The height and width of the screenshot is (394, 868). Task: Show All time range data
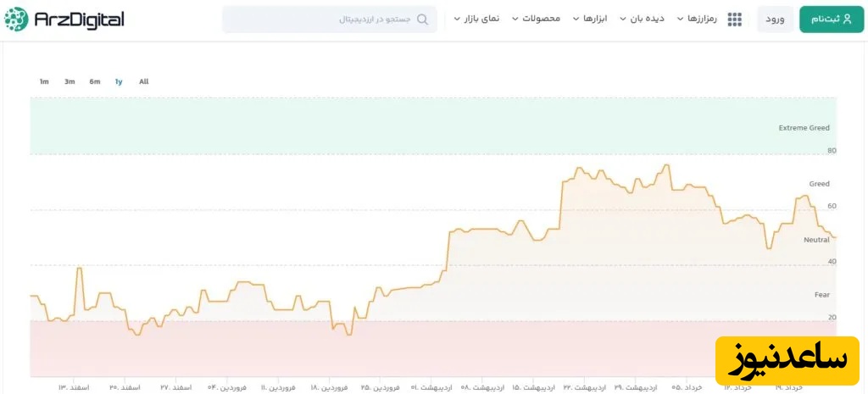coord(144,81)
